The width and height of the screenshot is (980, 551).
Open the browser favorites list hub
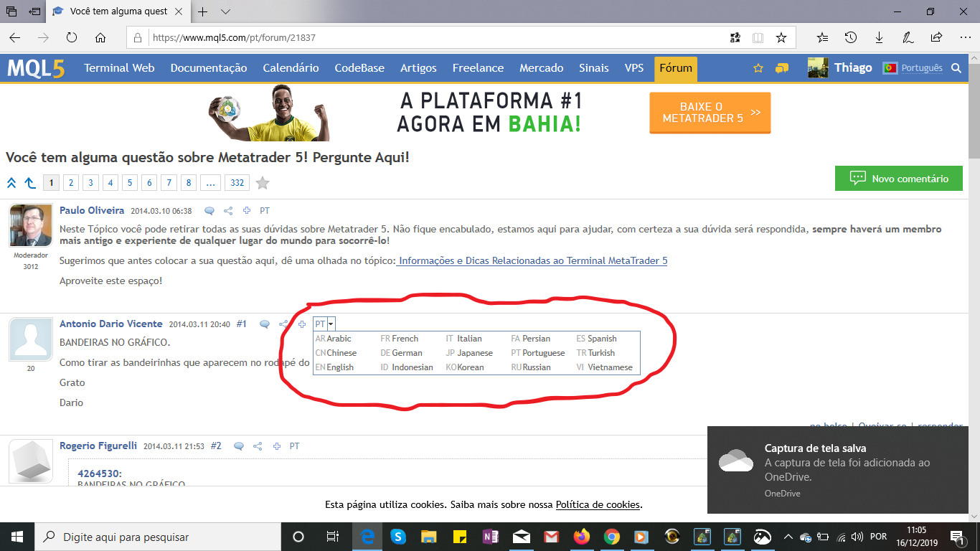tap(822, 37)
